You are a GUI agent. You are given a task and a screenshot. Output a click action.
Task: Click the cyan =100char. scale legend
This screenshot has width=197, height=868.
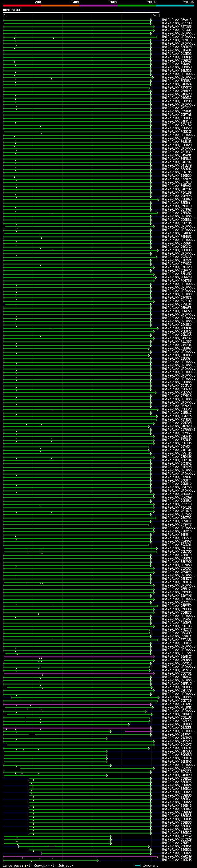pos(147,865)
